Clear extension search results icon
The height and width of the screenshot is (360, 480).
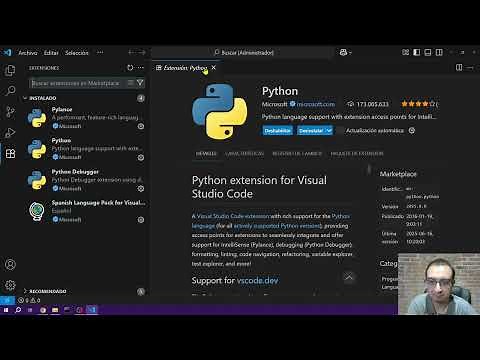(131, 83)
